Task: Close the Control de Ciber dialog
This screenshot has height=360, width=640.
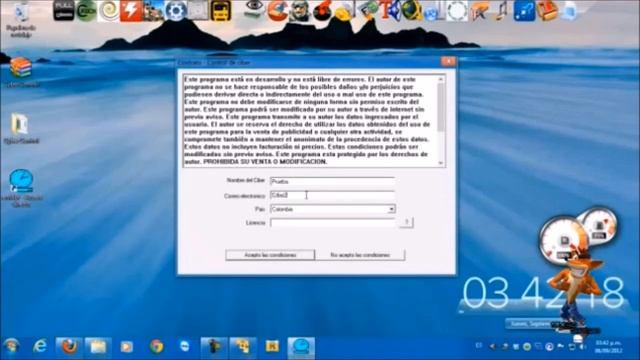Action: pyautogui.click(x=448, y=62)
